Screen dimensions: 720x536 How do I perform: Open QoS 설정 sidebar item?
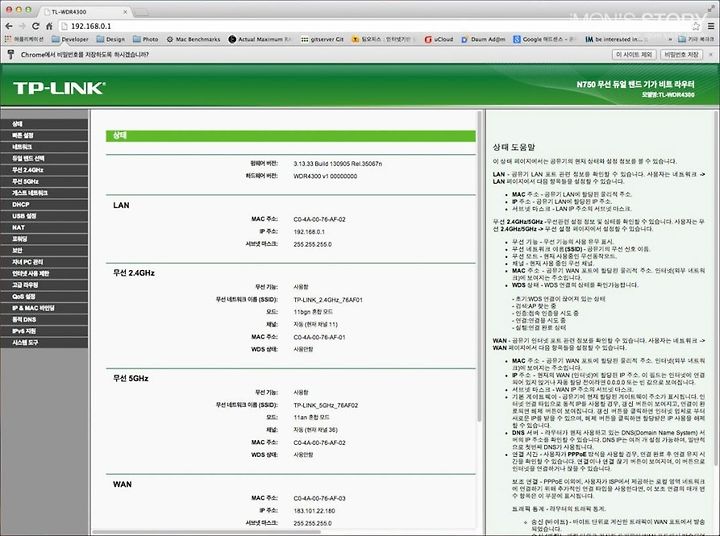44,296
